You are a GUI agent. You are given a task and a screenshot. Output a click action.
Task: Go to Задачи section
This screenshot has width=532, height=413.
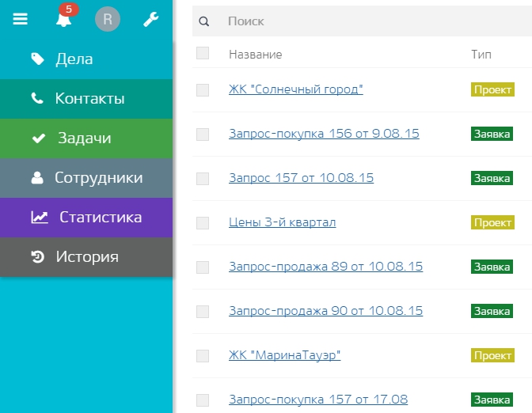(x=86, y=138)
